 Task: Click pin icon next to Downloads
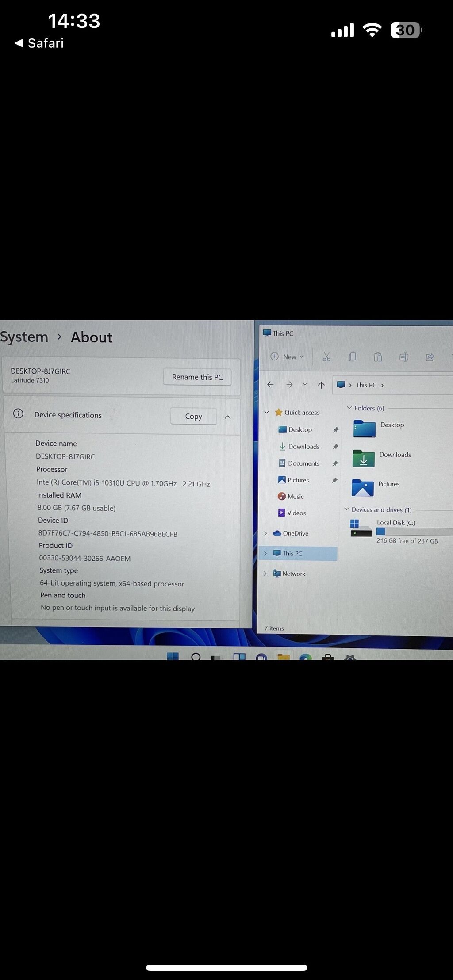335,447
